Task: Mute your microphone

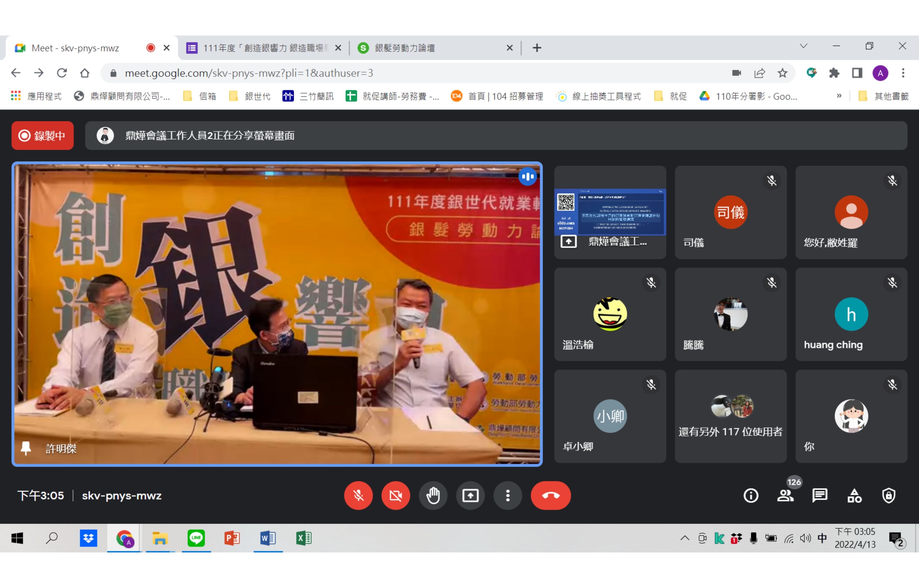Action: [358, 495]
